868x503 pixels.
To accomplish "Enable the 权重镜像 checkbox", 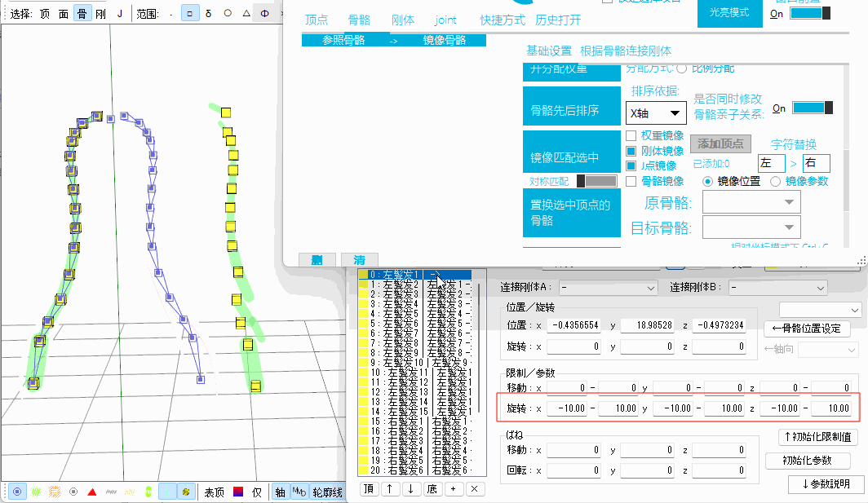I will pos(631,136).
